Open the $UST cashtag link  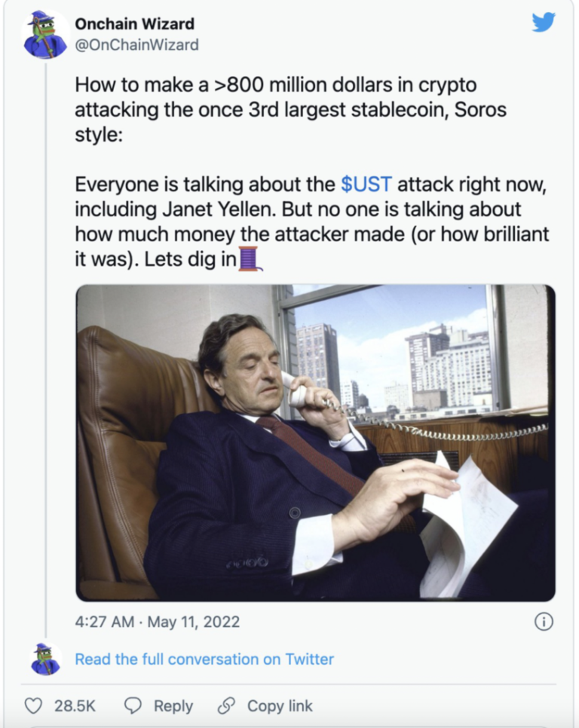[366, 184]
